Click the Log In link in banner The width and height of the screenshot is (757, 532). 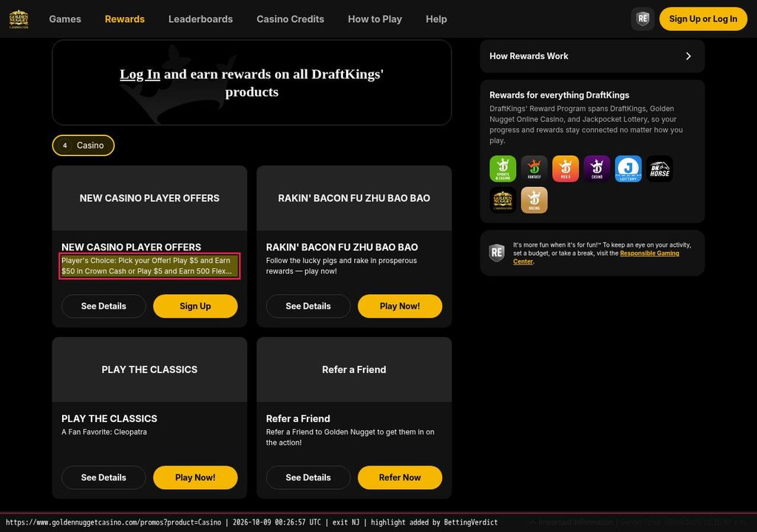coord(140,75)
